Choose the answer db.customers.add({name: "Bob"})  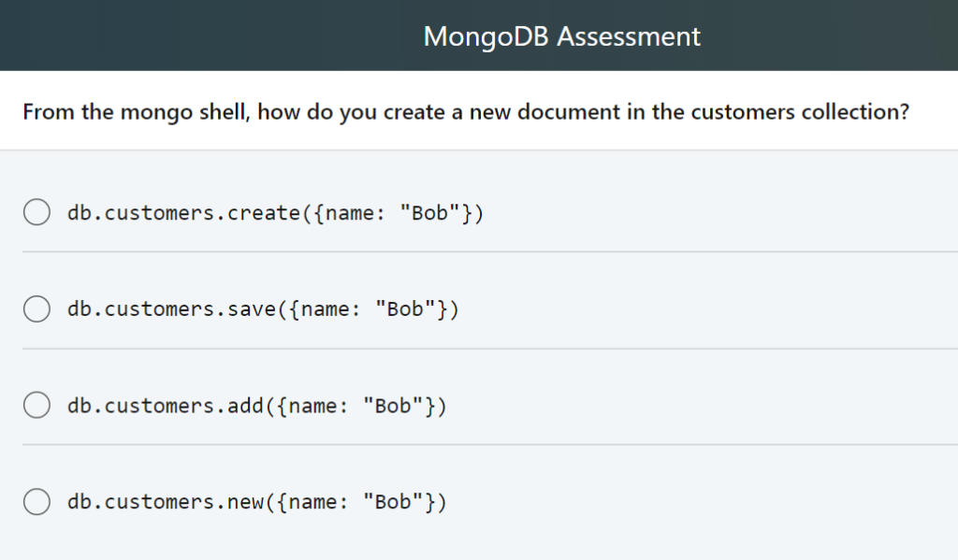(256, 405)
